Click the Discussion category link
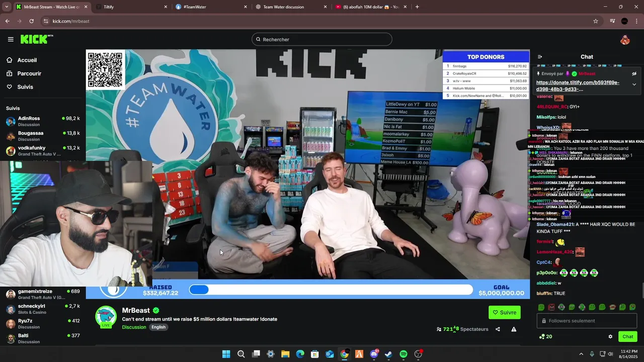The width and height of the screenshot is (644, 362). (x=134, y=327)
